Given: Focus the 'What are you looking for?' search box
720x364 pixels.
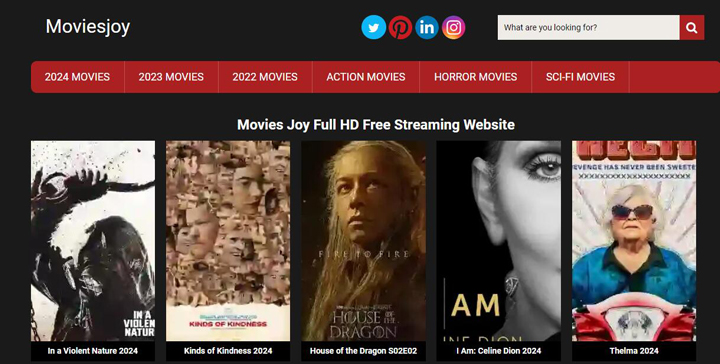Looking at the screenshot, I should pyautogui.click(x=589, y=28).
